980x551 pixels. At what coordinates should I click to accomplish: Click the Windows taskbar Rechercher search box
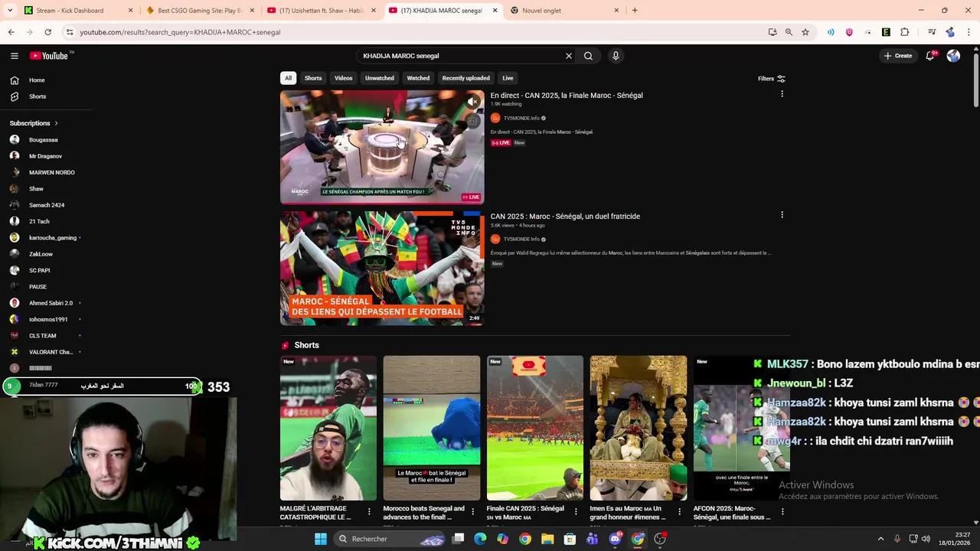click(x=390, y=539)
